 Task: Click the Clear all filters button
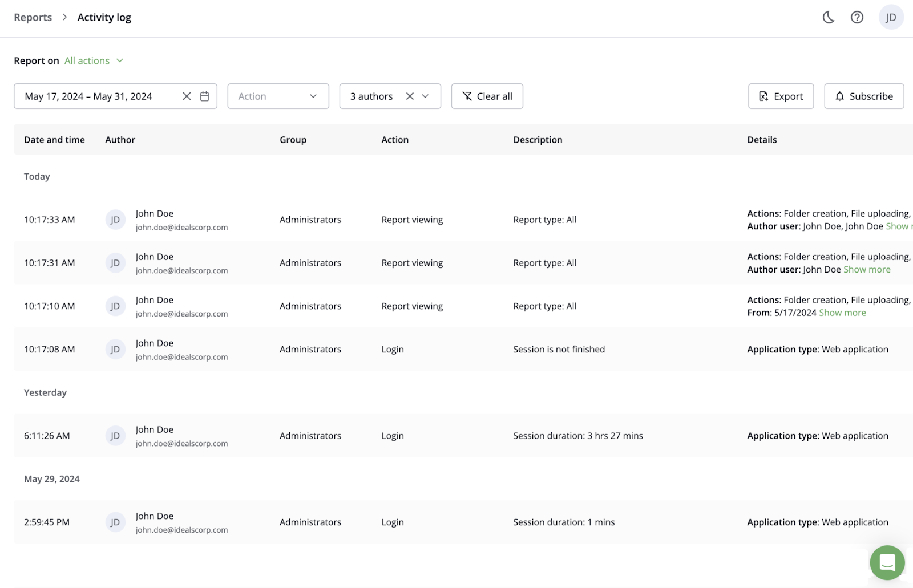pos(487,96)
